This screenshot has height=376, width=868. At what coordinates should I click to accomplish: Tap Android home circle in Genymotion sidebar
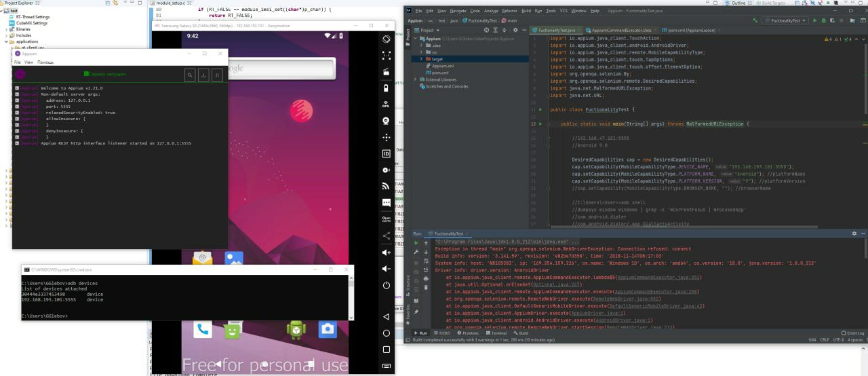pyautogui.click(x=386, y=333)
